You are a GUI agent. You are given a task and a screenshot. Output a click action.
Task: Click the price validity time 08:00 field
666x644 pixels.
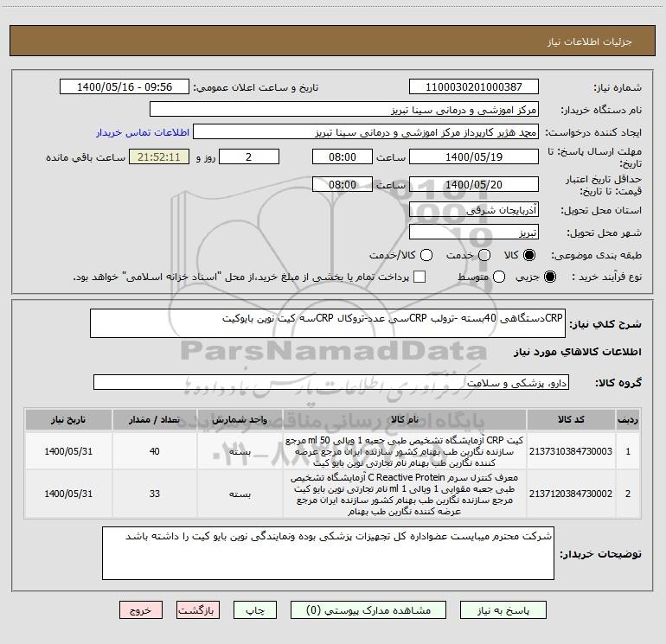coord(343,184)
